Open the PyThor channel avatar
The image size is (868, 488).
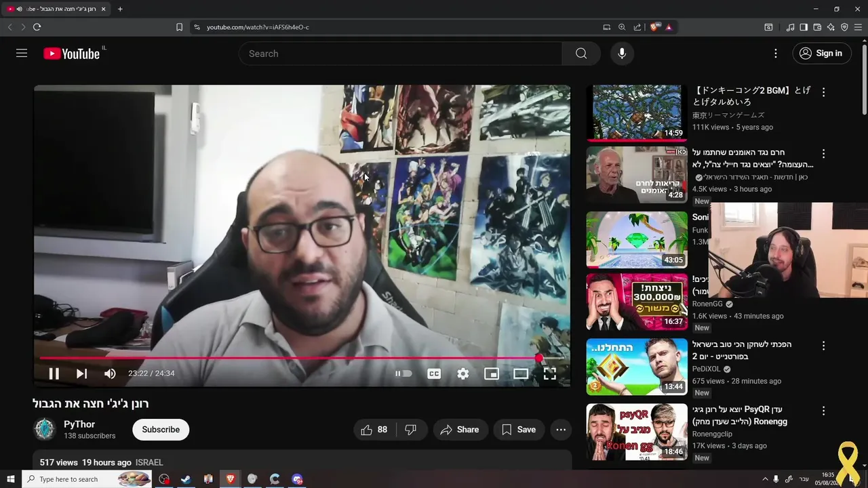click(x=45, y=430)
